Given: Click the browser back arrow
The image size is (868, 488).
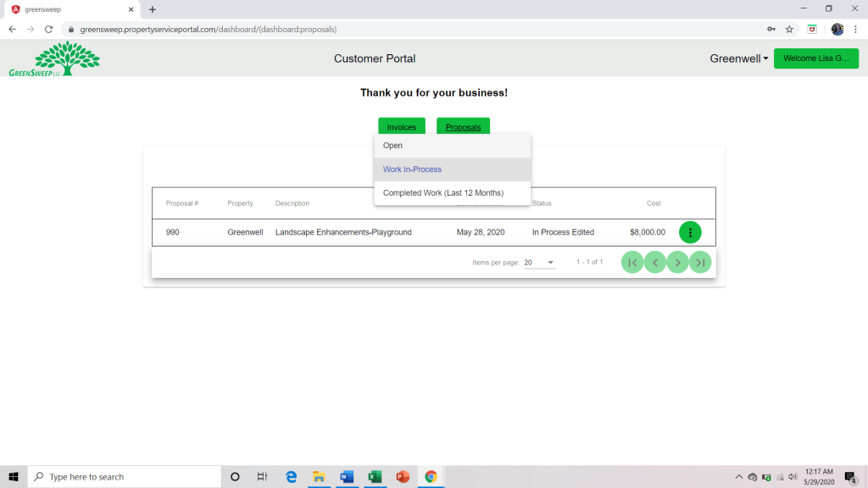Looking at the screenshot, I should pyautogui.click(x=12, y=30).
